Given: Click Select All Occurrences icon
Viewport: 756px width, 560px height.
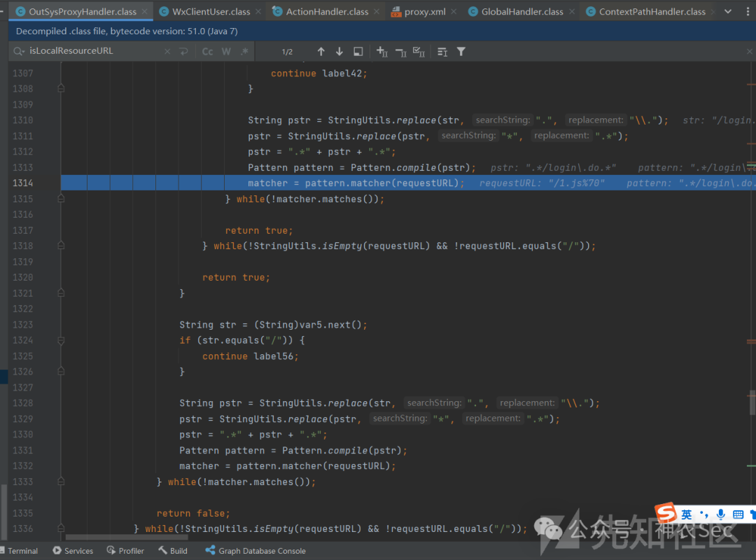Looking at the screenshot, I should (358, 51).
